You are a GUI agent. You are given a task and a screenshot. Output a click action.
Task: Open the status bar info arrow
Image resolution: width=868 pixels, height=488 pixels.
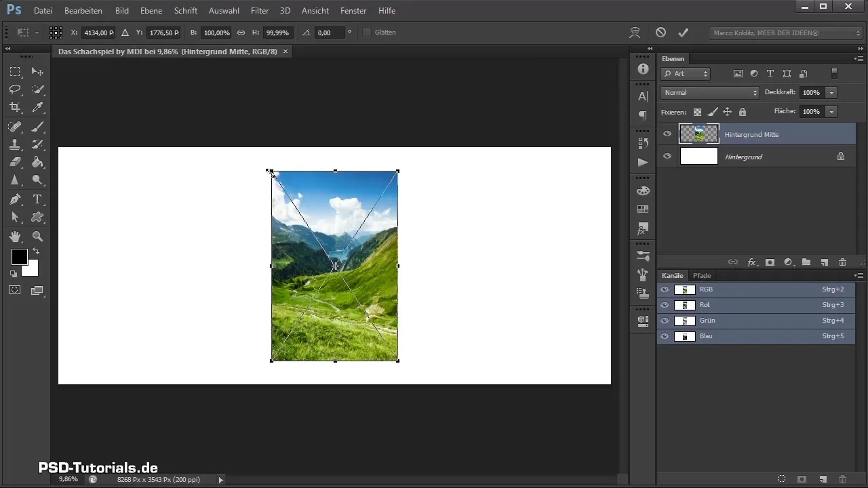click(x=220, y=479)
